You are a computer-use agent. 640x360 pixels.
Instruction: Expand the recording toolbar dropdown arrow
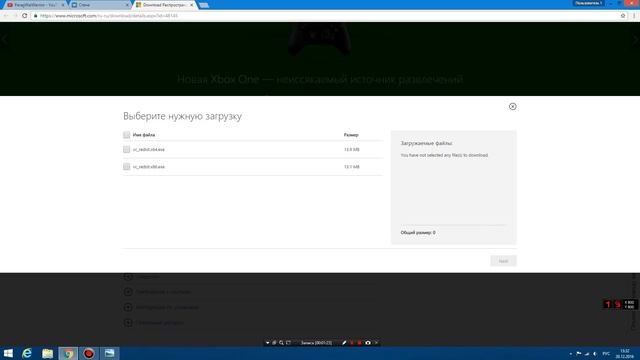pos(267,343)
